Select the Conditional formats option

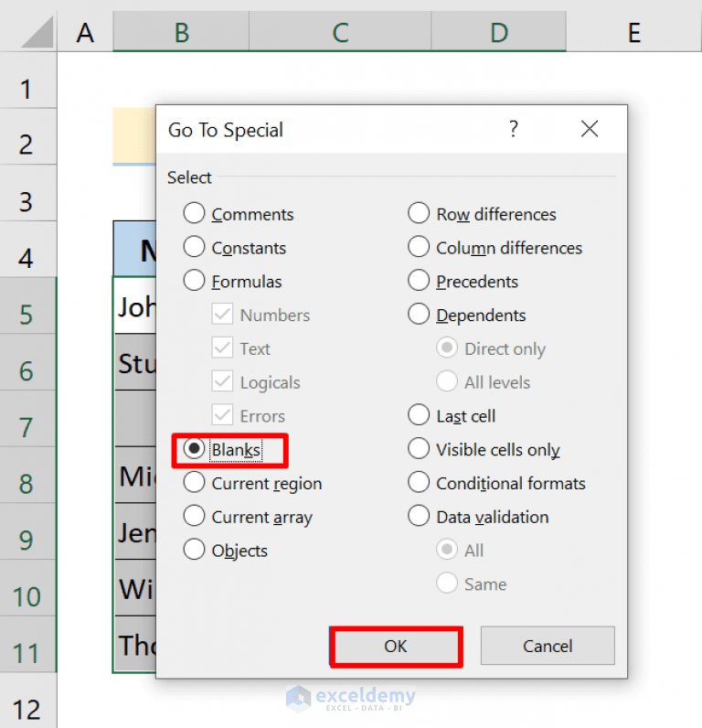[x=496, y=483]
